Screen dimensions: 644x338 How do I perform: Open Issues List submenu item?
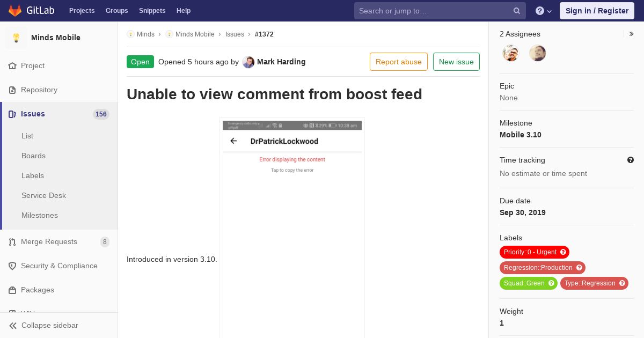tap(27, 136)
